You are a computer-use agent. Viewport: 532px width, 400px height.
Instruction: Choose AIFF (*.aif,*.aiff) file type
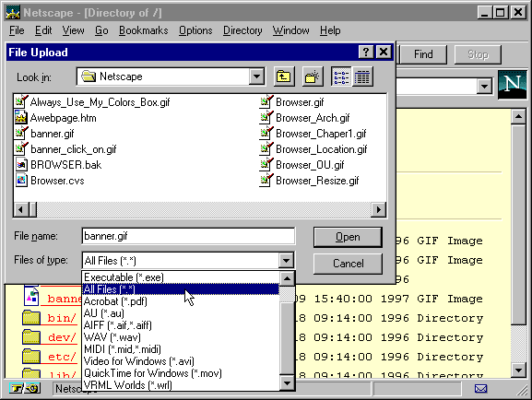pos(181,325)
